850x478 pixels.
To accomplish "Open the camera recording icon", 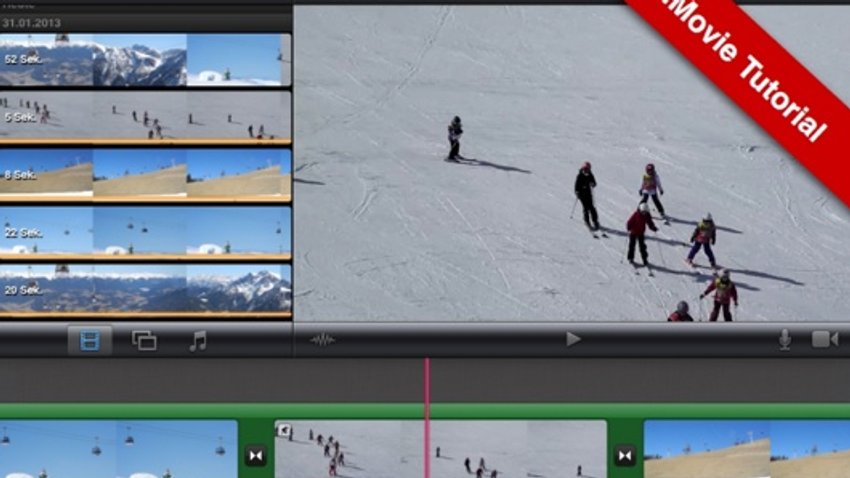I will 825,340.
